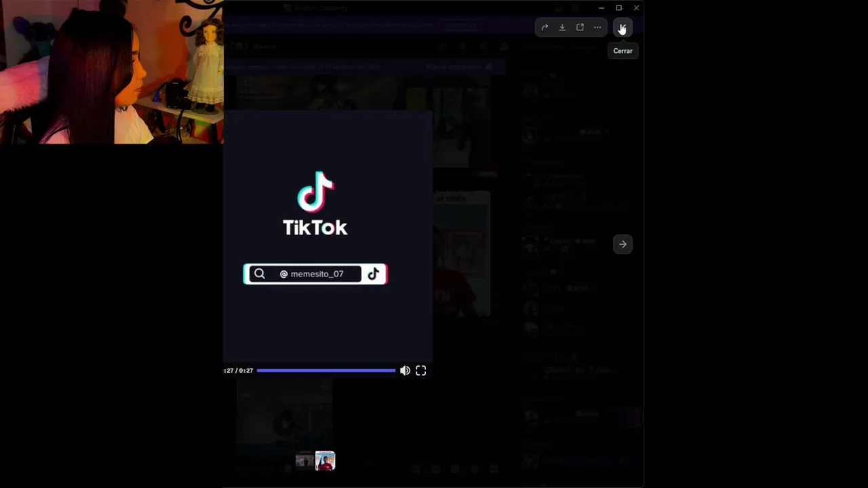The width and height of the screenshot is (868, 488).
Task: Close the Discord window with the X
Action: (636, 7)
